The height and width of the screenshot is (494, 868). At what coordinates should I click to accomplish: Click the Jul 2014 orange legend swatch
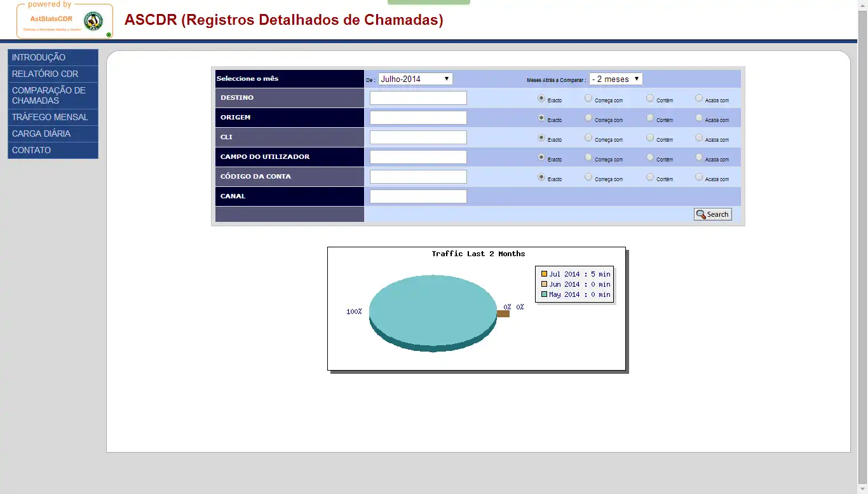pos(544,274)
